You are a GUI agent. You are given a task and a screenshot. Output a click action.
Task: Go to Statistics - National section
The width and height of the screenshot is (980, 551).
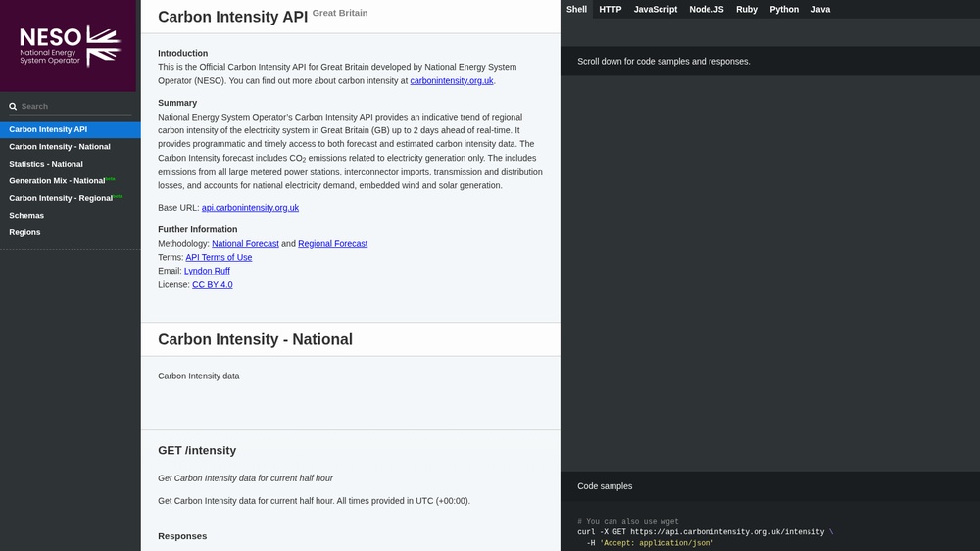click(x=70, y=164)
